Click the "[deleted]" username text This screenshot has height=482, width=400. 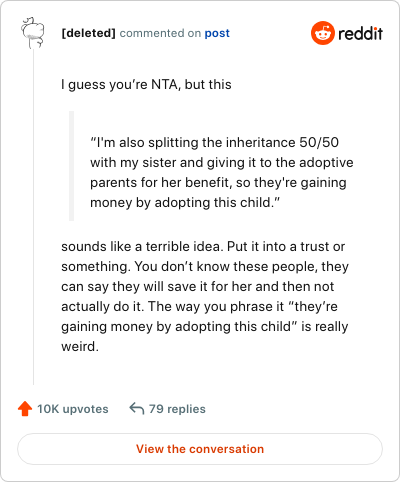click(x=88, y=33)
